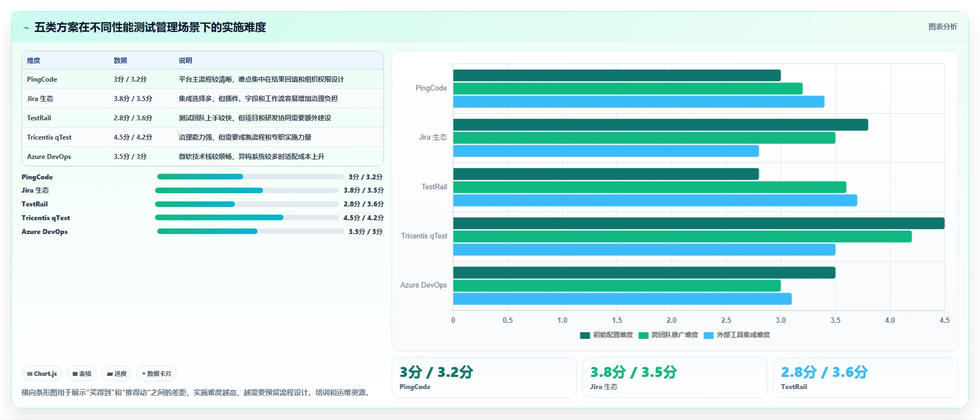Click the light green Jira 生态 chart bar
The width and height of the screenshot is (980, 420).
644,138
